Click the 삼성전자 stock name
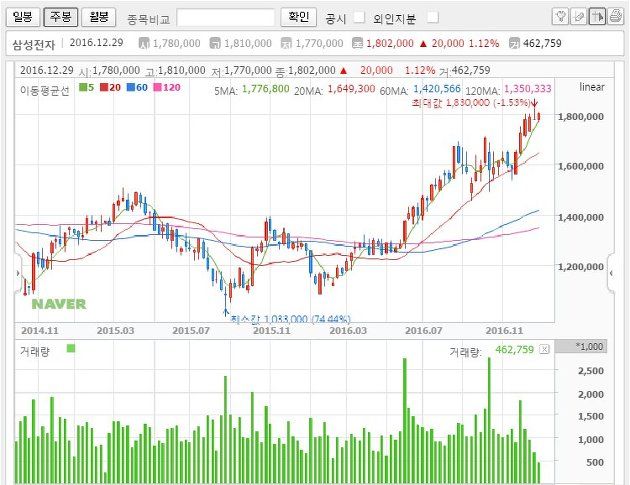Screen dimensions: 630x485 (33, 44)
